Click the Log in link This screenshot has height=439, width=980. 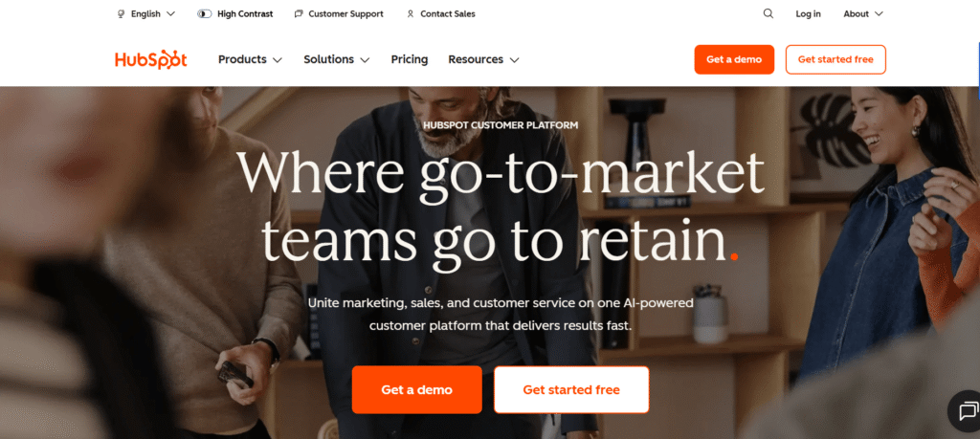coord(808,13)
